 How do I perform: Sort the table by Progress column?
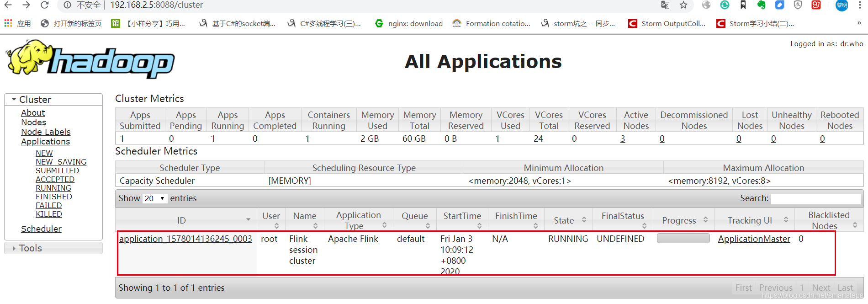pos(683,220)
